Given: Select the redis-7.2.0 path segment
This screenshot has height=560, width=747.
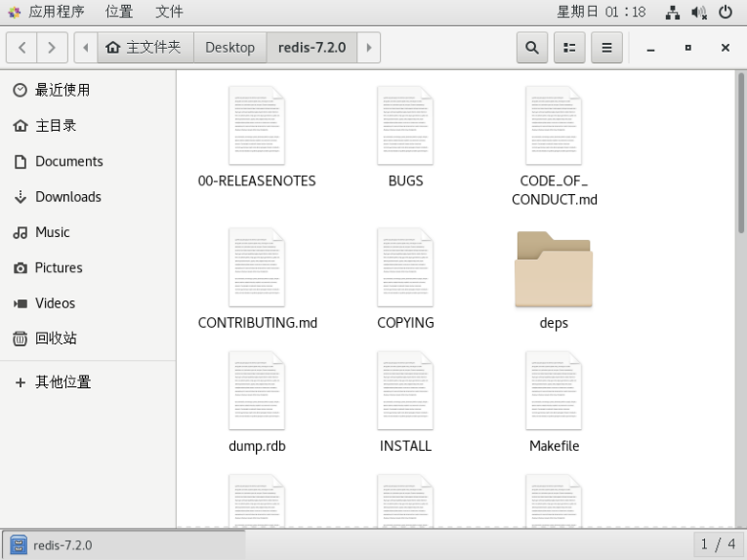Looking at the screenshot, I should (x=312, y=48).
